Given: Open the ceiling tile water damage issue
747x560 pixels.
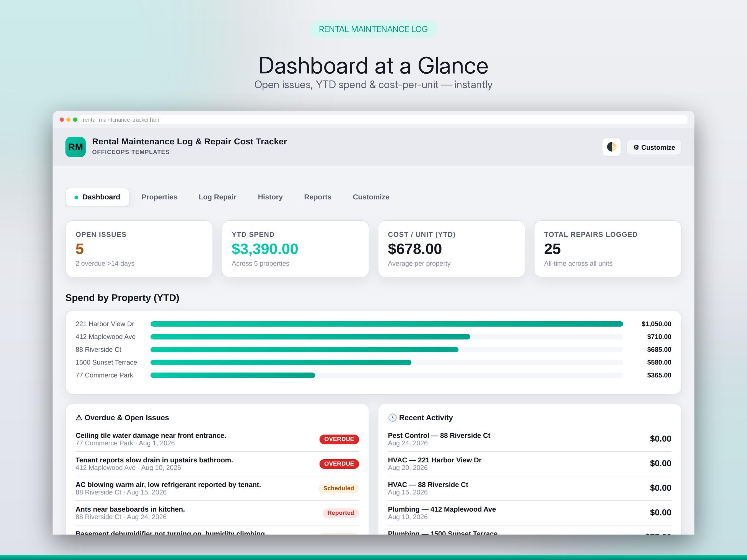Looking at the screenshot, I should pos(217,439).
